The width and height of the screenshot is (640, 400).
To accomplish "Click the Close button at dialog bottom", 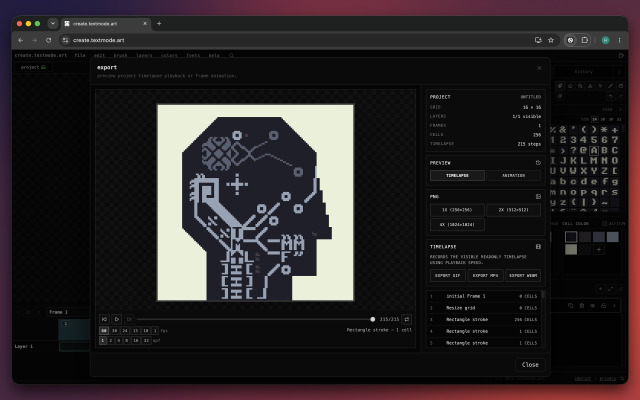I will pyautogui.click(x=530, y=364).
